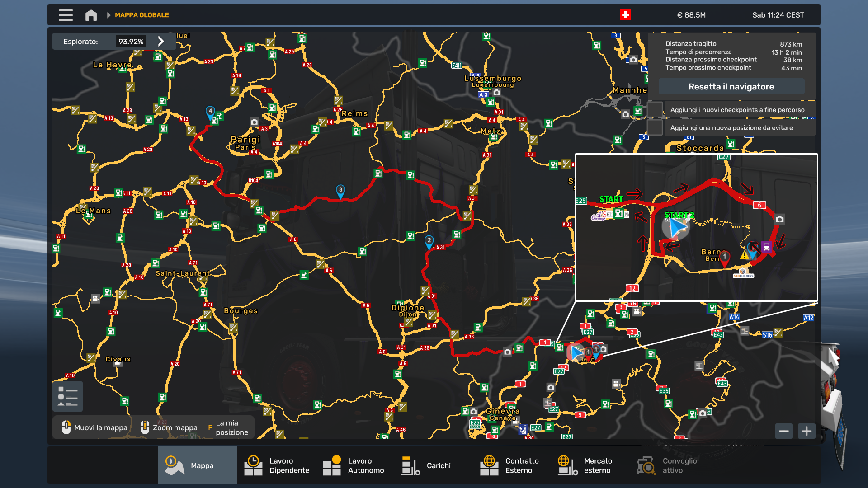Open the map legend icon
Viewport: 868px width, 488px height.
tap(68, 396)
